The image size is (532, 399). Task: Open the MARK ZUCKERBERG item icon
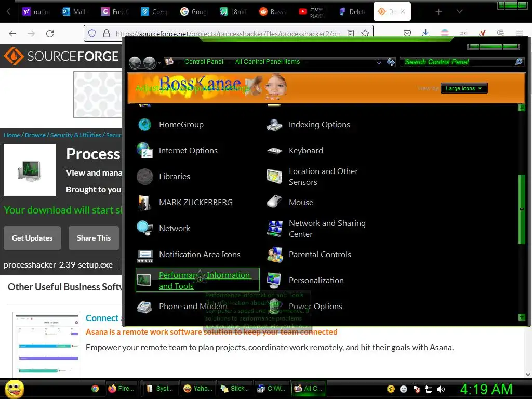[x=144, y=203]
